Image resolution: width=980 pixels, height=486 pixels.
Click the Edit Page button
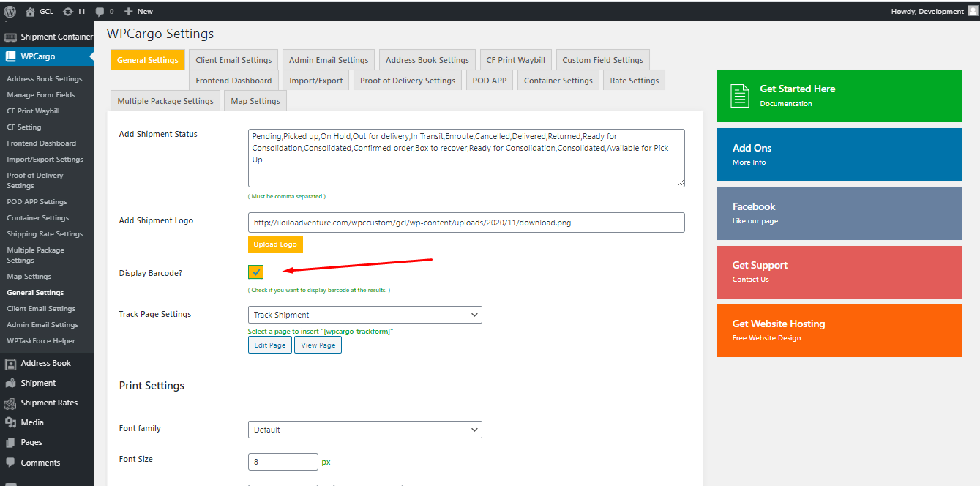tap(270, 345)
